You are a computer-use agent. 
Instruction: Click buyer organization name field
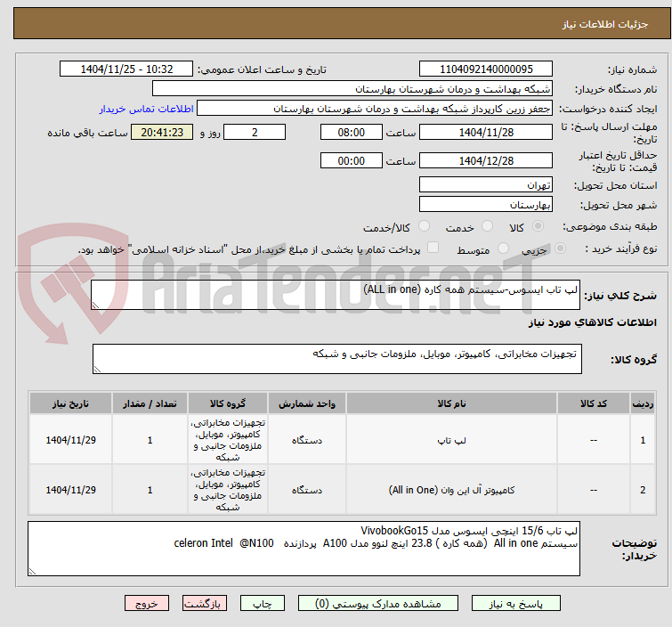352,89
